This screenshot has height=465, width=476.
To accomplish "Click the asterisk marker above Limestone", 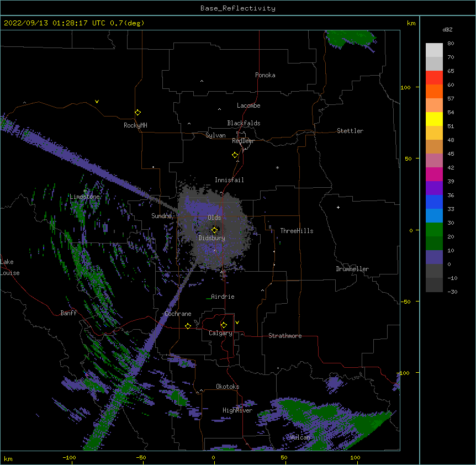I will (85, 191).
